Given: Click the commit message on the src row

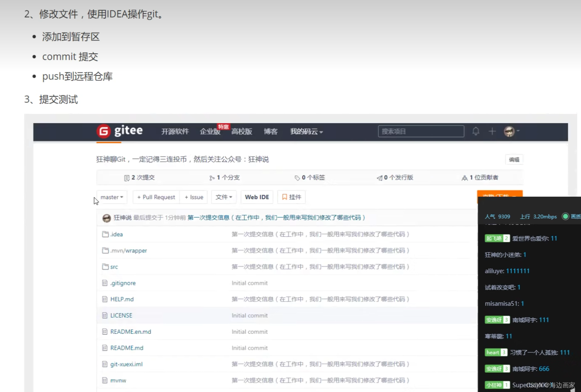Looking at the screenshot, I should 321,266.
